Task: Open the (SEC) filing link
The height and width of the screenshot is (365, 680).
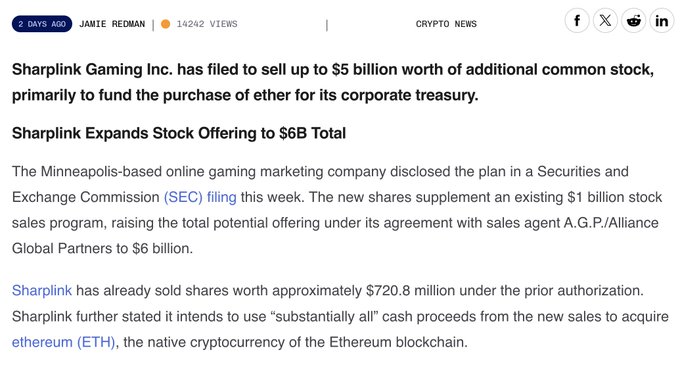Action: [200, 197]
